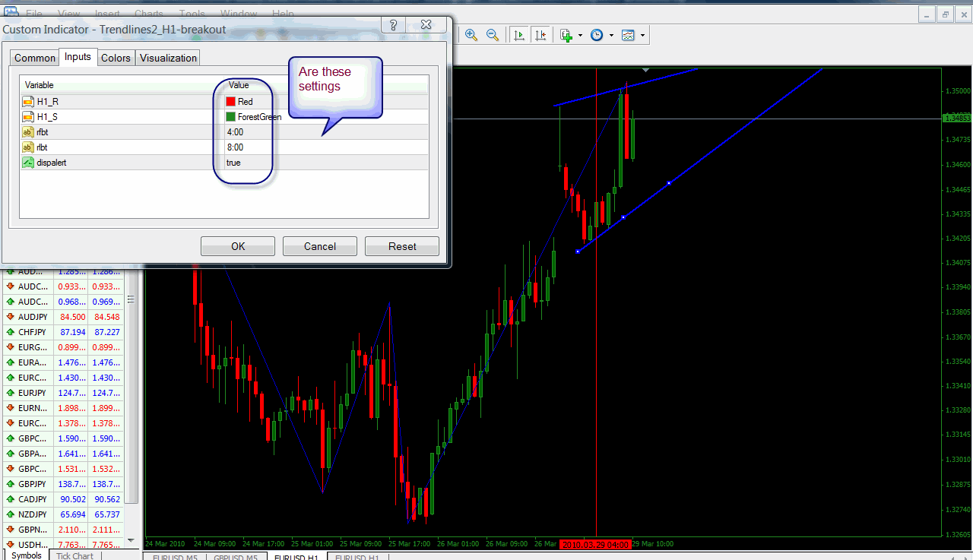
Task: Click the Zoom Out magnifier icon
Action: (493, 35)
